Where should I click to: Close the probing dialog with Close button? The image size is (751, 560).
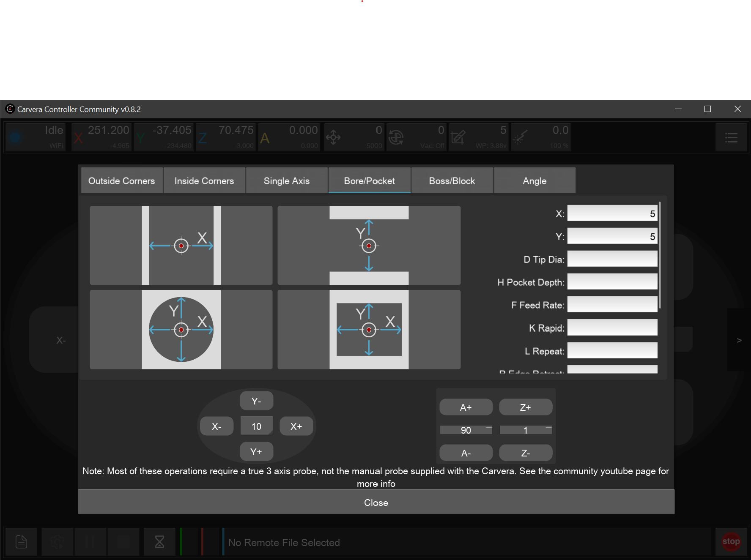[376, 503]
